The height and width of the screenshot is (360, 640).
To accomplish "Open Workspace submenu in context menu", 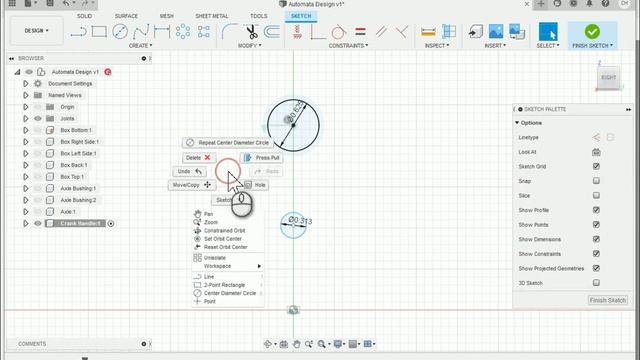I will coord(228,266).
